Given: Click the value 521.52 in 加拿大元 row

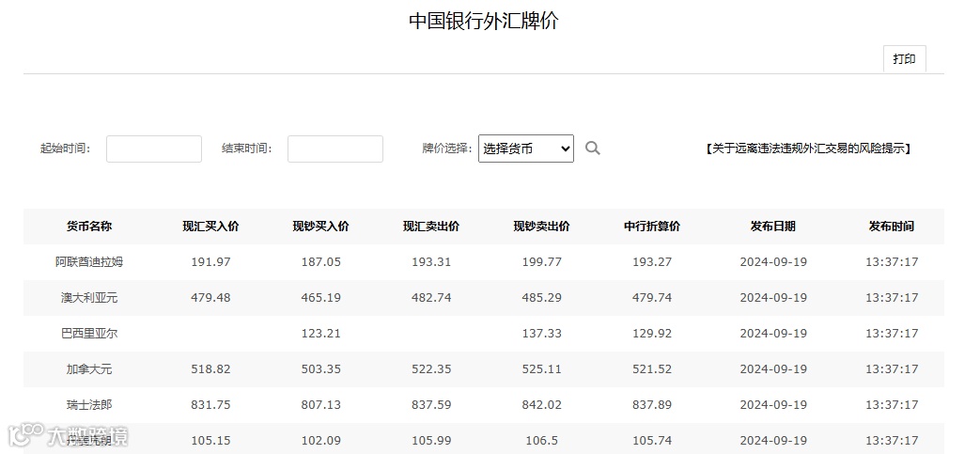Looking at the screenshot, I should [x=652, y=369].
